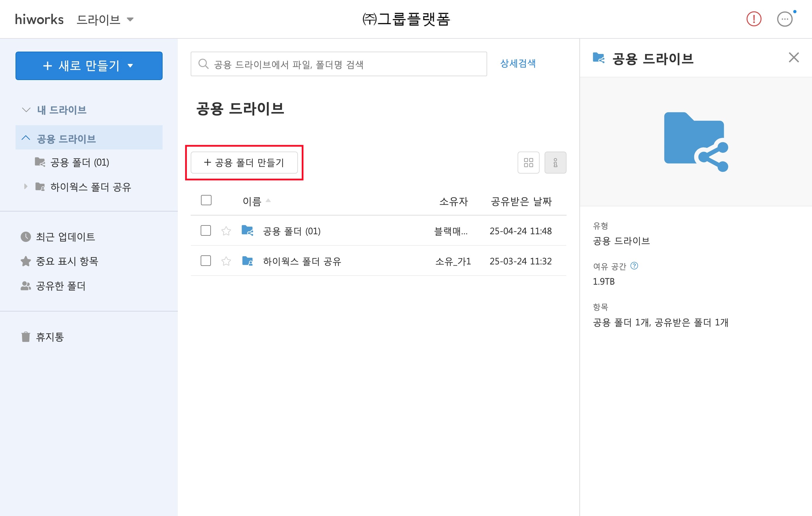The image size is (812, 516).
Task: Open the chat bubble menu icon
Action: click(785, 19)
